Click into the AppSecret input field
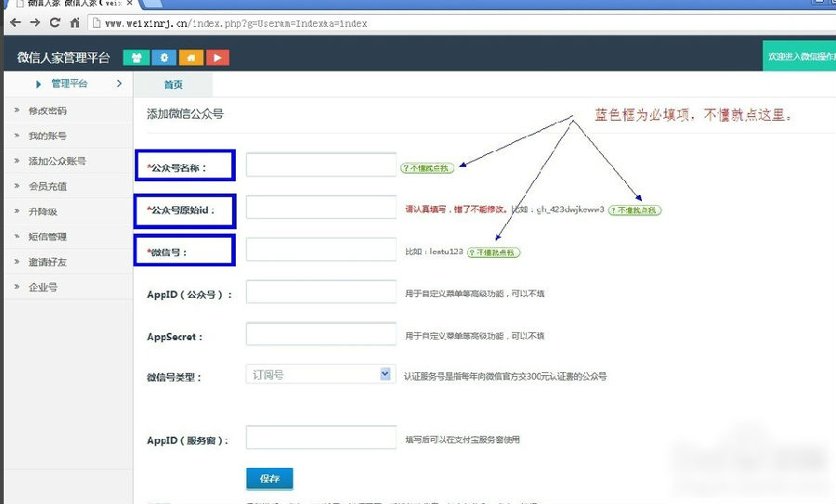 click(x=320, y=334)
